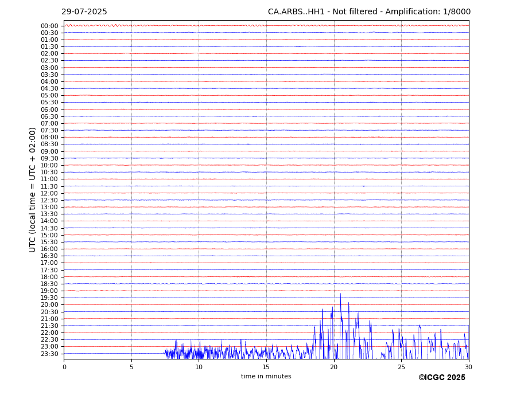Click the x-axis tick label 25
Screen dimensions: 532x399
tap(401, 367)
